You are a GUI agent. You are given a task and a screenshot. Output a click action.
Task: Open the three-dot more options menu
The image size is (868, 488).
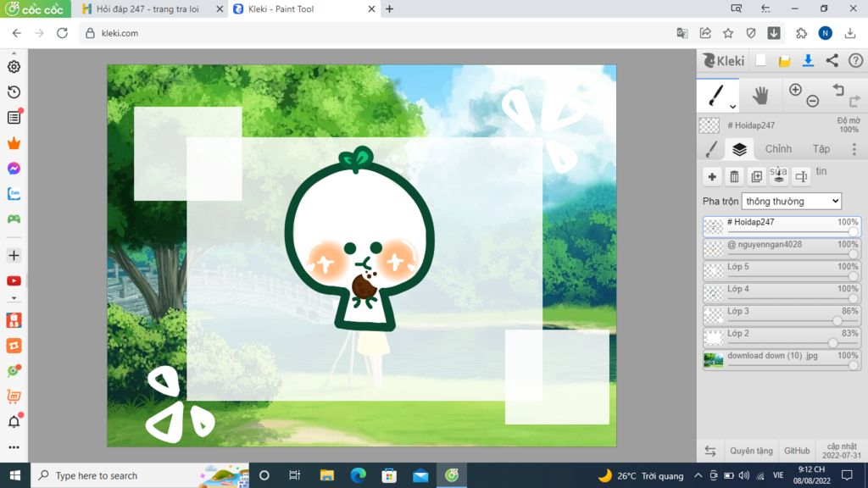coord(854,149)
